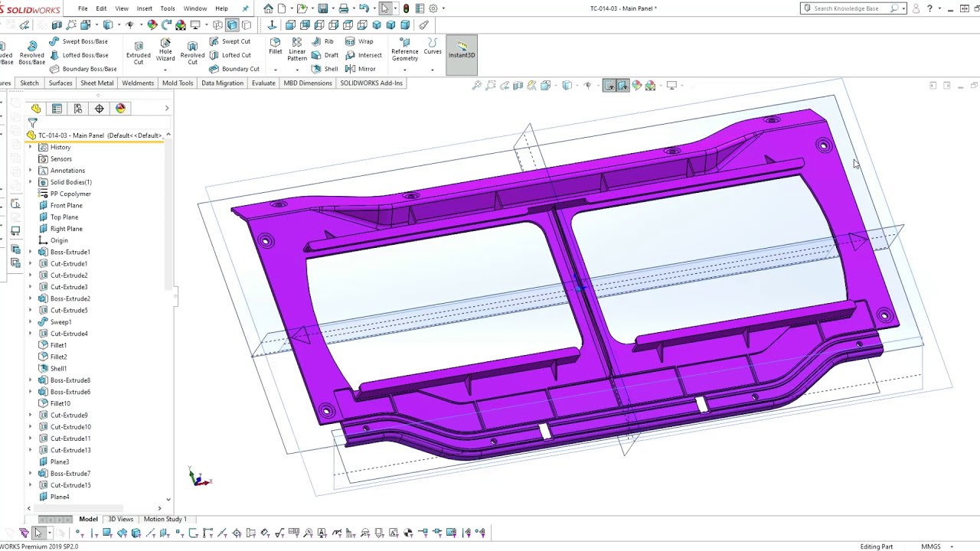Expand the Solid Bodies(1) folder

tap(31, 182)
